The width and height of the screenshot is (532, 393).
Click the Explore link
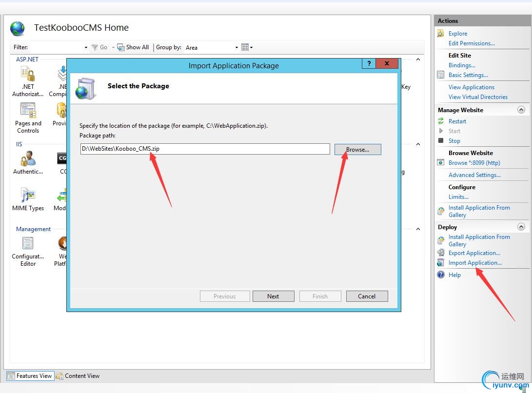458,34
